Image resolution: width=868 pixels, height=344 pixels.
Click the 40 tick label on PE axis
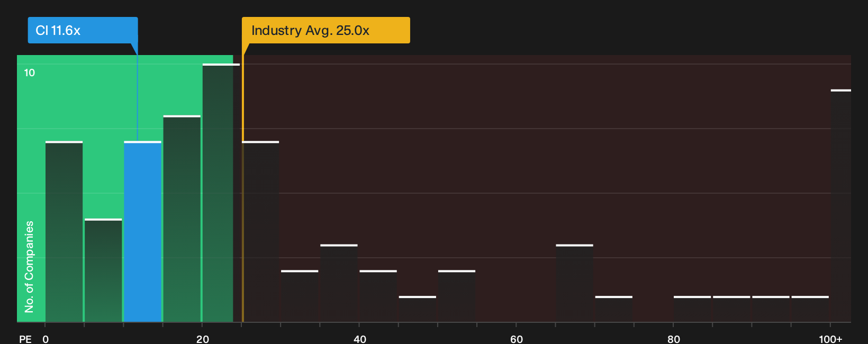(360, 339)
